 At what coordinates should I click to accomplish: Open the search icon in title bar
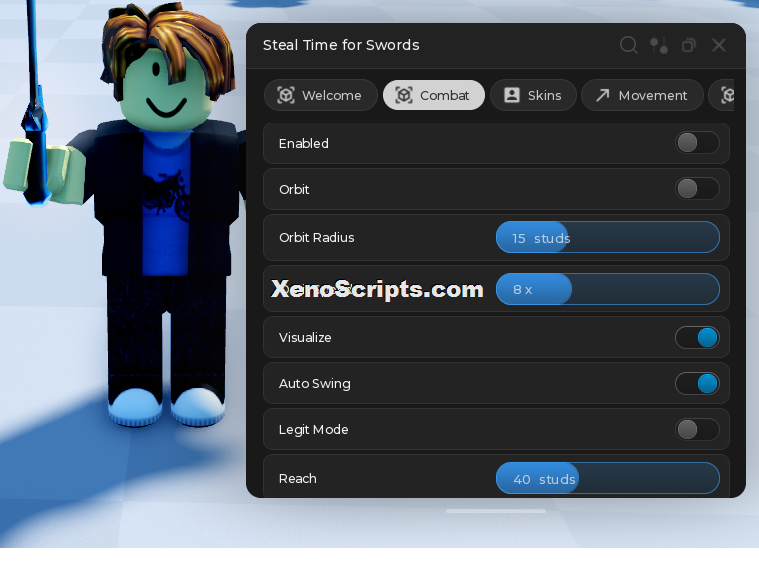(x=628, y=45)
